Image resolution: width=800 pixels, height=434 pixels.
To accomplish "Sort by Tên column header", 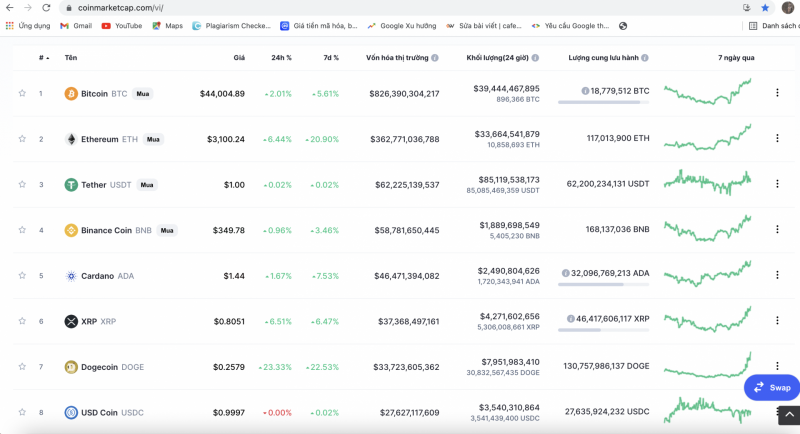I will [71, 58].
